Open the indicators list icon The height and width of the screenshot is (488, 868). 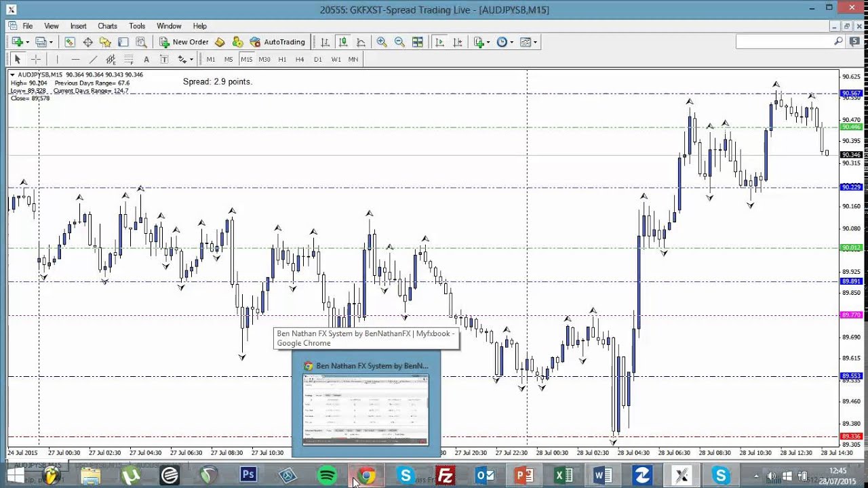tap(479, 42)
